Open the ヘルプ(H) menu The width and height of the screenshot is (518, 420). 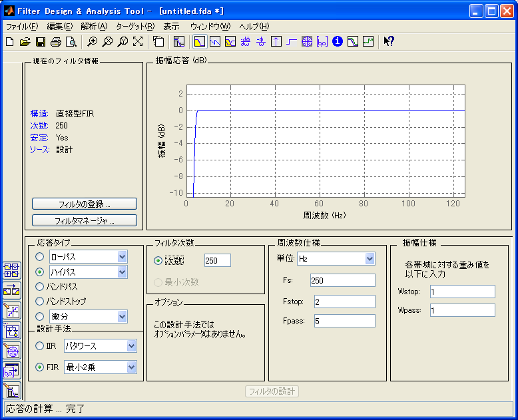click(x=254, y=27)
